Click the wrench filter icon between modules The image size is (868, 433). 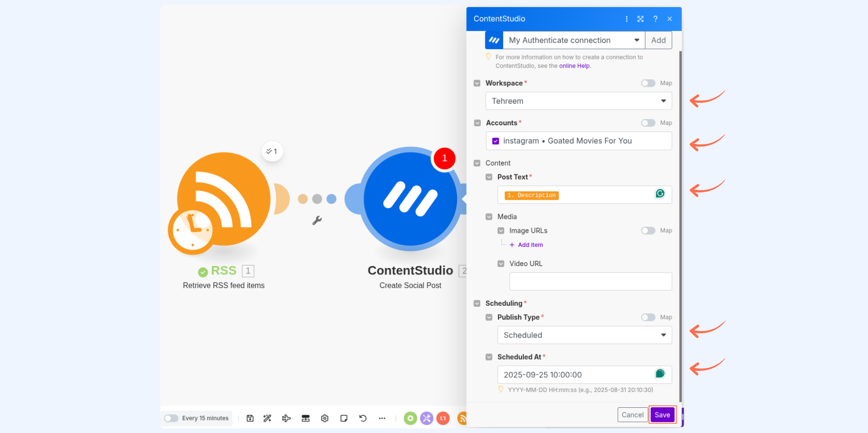(317, 220)
